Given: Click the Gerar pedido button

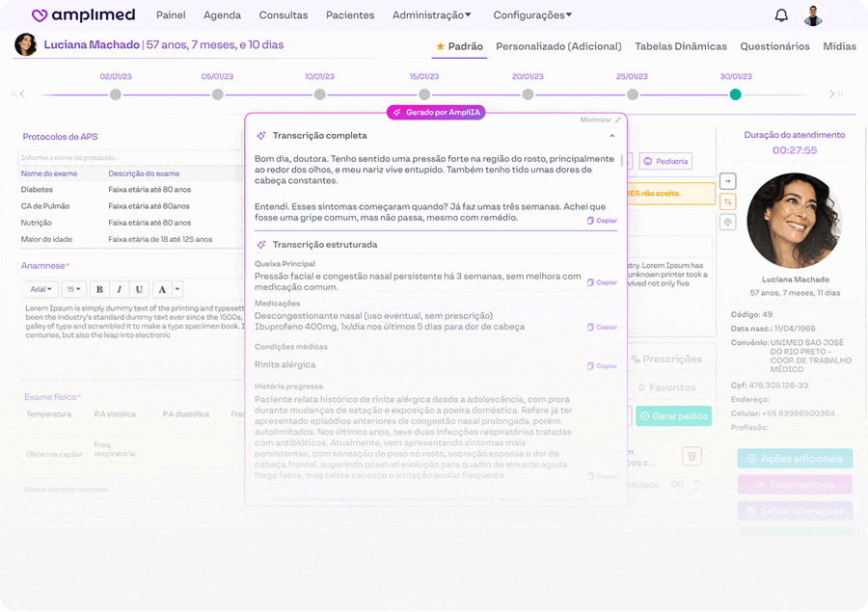Looking at the screenshot, I should click(673, 416).
